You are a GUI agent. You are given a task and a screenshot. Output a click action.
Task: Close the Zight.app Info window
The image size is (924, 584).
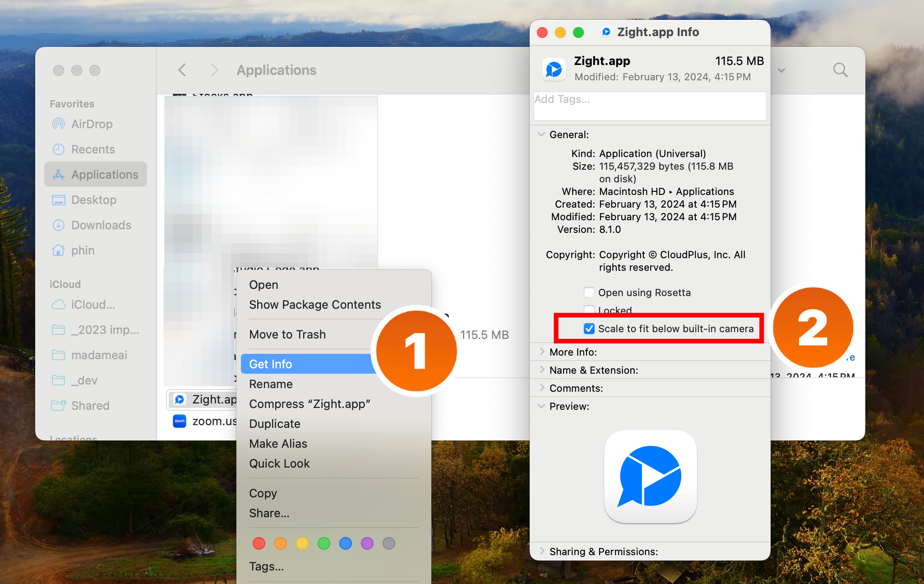[x=542, y=32]
